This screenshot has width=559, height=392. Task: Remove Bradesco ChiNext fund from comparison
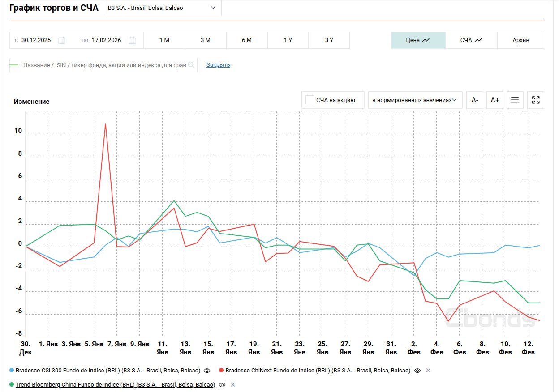428,371
